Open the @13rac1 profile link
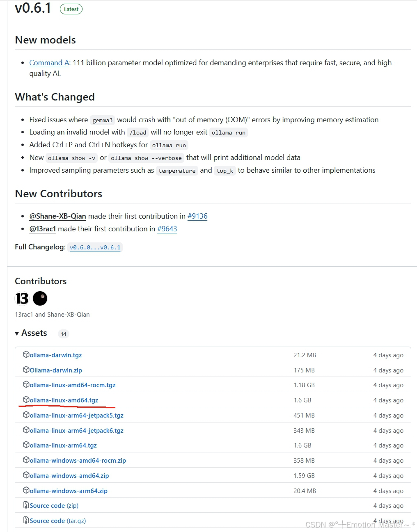 pyautogui.click(x=42, y=229)
